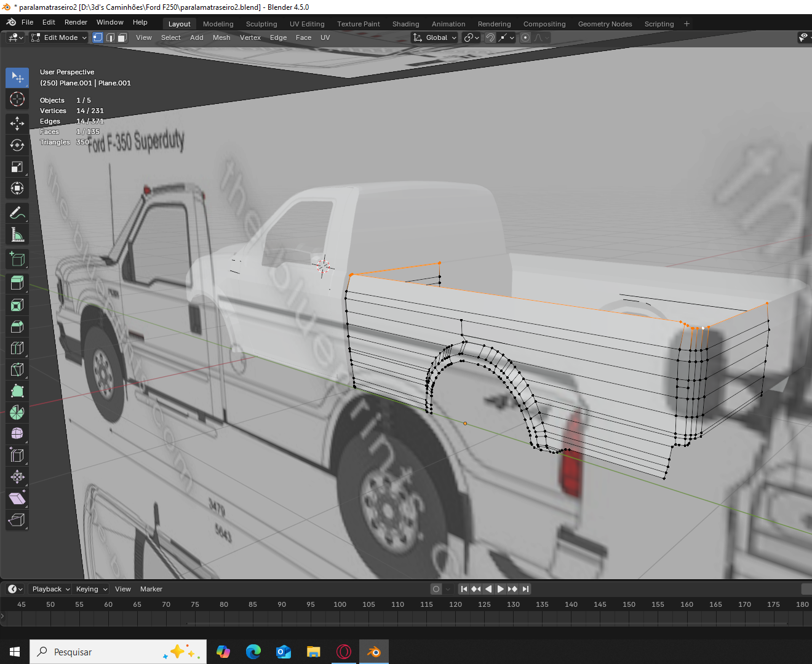This screenshot has height=664, width=812.
Task: Pick the Poly Build tool
Action: coord(17,391)
